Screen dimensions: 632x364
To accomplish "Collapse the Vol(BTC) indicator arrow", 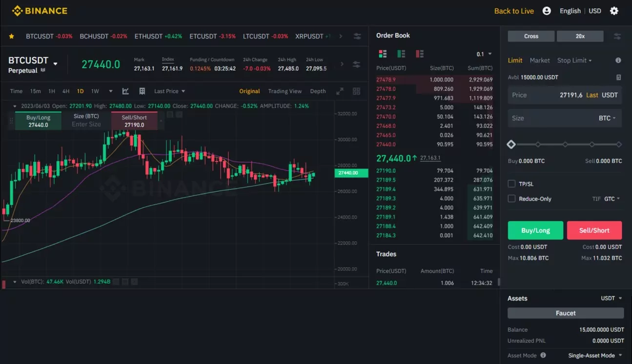I will tap(15, 282).
